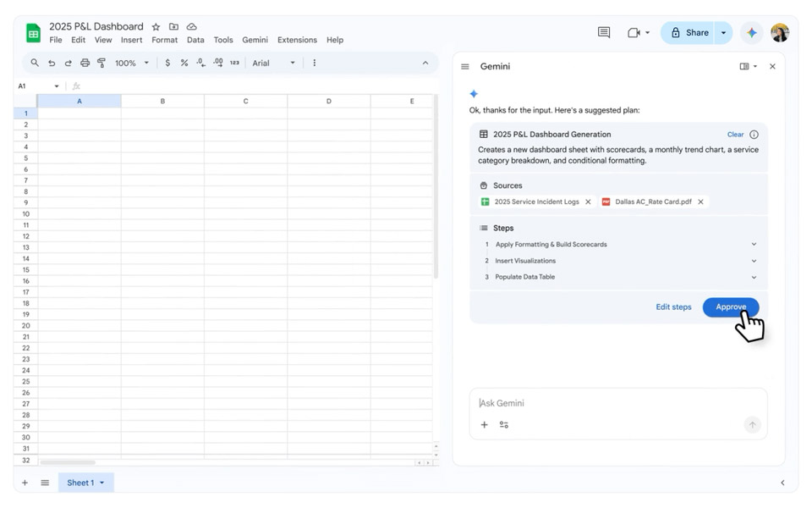Open the Gemini prompt settings sliders icon
The width and height of the screenshot is (812, 508).
pyautogui.click(x=504, y=424)
